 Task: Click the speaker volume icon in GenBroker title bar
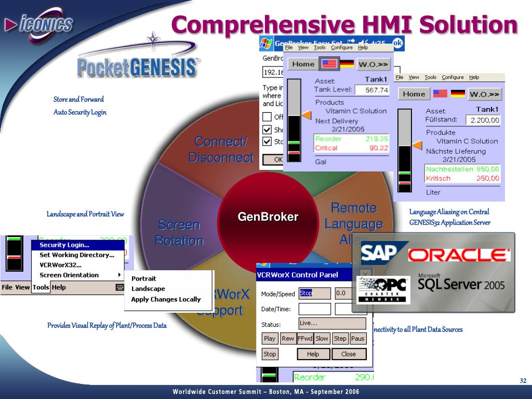point(363,42)
